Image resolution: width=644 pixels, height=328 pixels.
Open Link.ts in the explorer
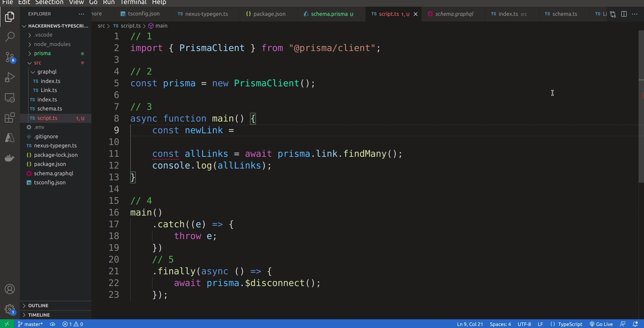(x=56, y=90)
